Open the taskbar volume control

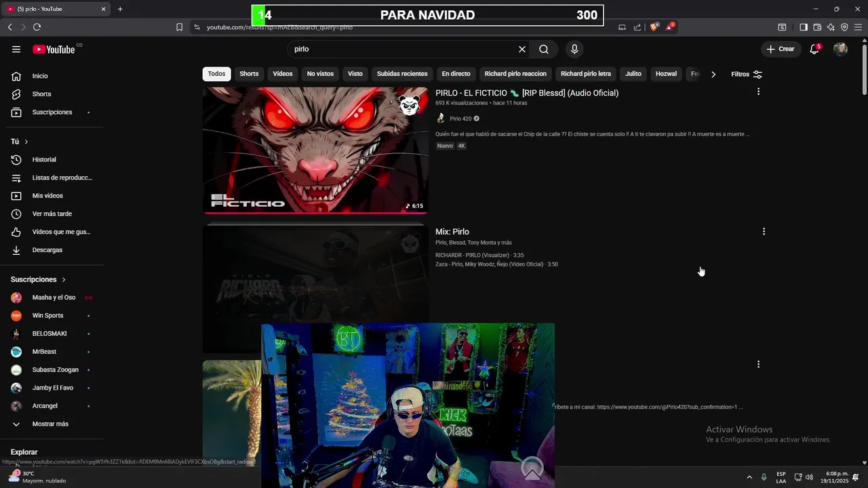coord(809,477)
